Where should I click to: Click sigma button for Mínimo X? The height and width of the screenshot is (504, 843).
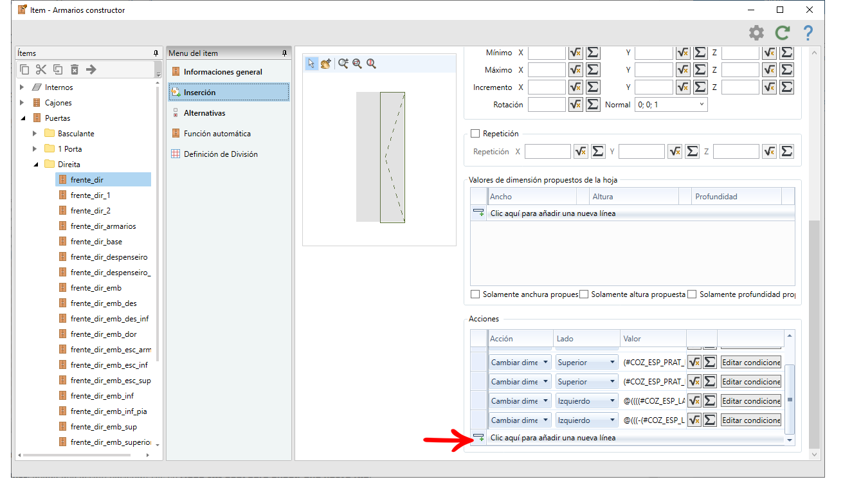tap(593, 53)
